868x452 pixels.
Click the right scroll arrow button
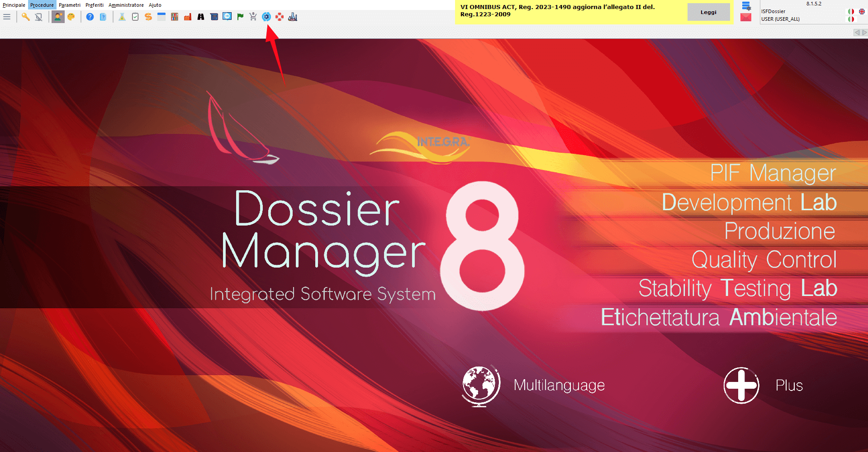point(864,33)
